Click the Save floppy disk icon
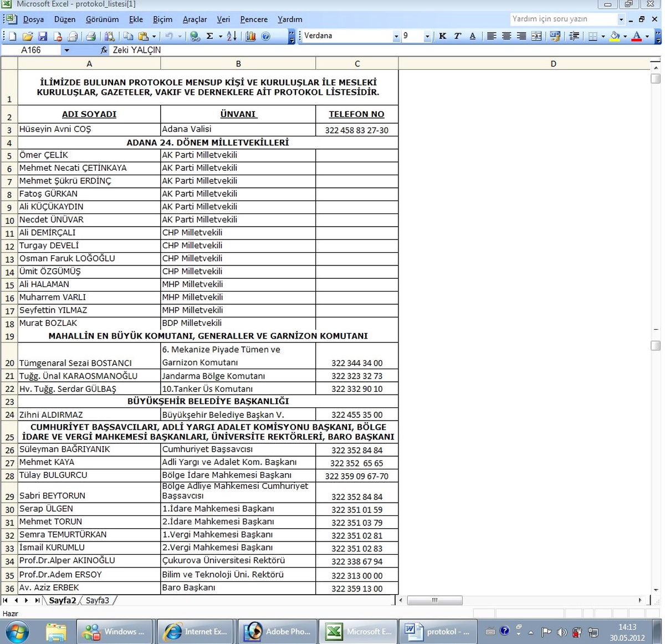The height and width of the screenshot is (644, 665). (43, 37)
